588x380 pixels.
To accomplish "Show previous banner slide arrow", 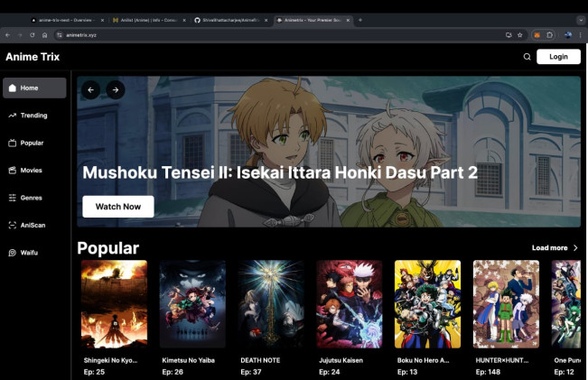I will pos(90,90).
